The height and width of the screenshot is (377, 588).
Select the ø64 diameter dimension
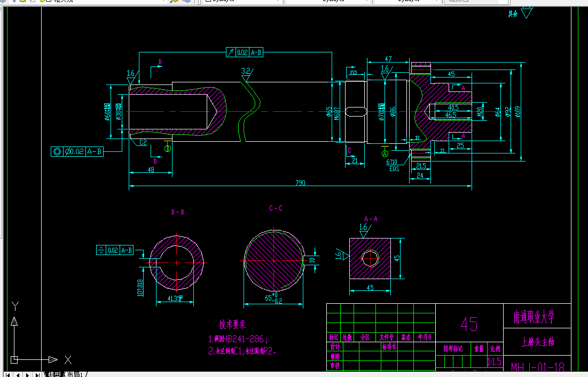coord(498,112)
